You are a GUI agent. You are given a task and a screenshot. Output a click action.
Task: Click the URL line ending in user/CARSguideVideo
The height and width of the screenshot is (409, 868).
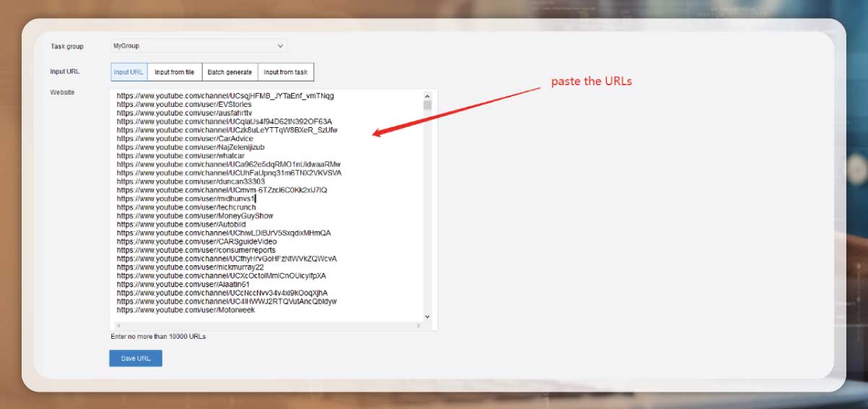[196, 241]
